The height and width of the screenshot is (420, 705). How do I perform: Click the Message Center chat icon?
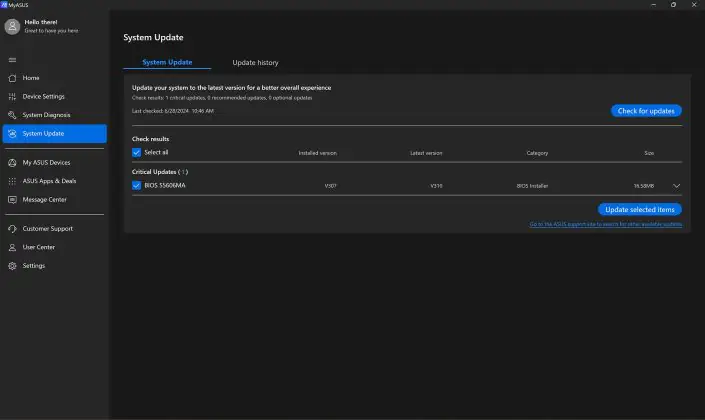tap(12, 200)
